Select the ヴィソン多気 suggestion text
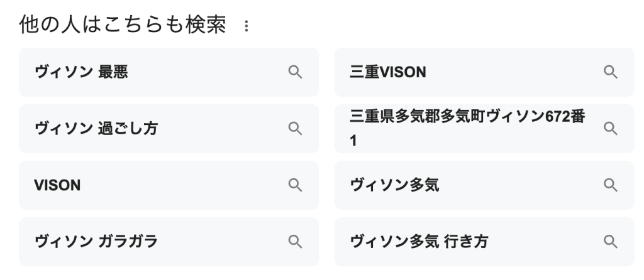 pos(394,185)
